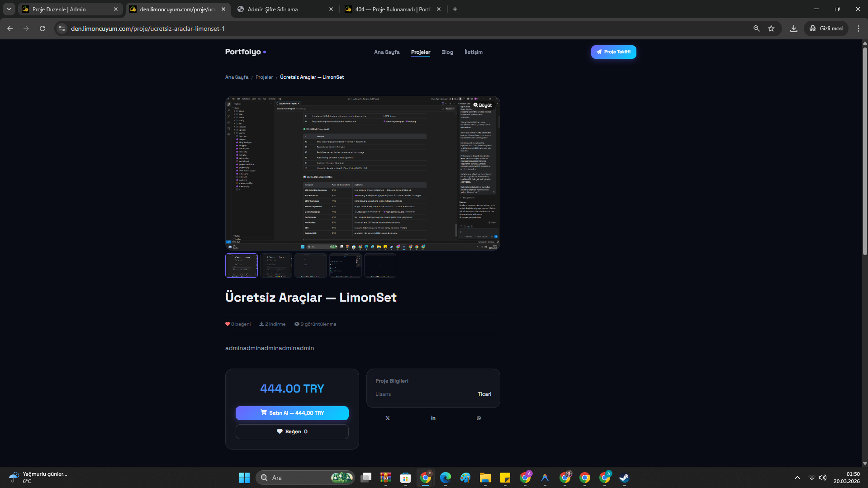Go to Projeler in the breadcrumb

click(x=264, y=77)
